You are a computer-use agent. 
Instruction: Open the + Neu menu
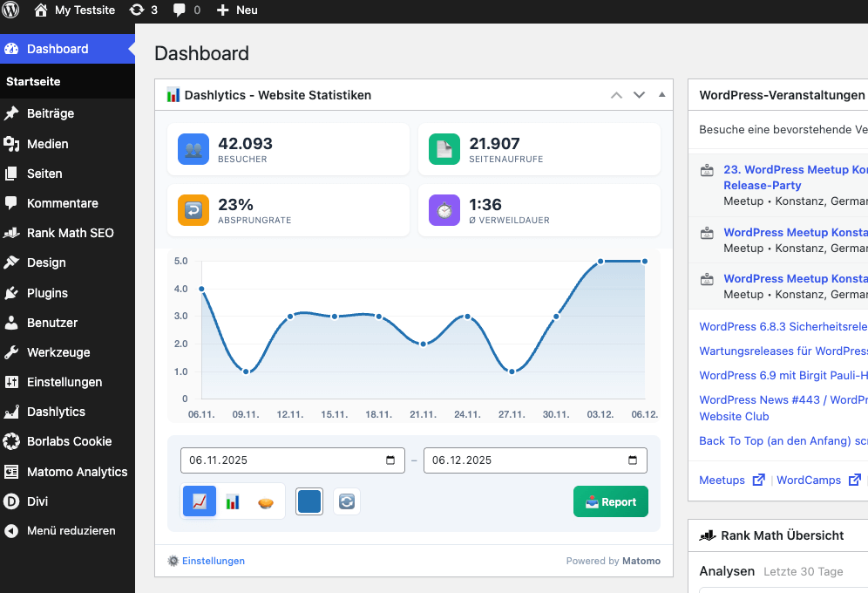(239, 10)
